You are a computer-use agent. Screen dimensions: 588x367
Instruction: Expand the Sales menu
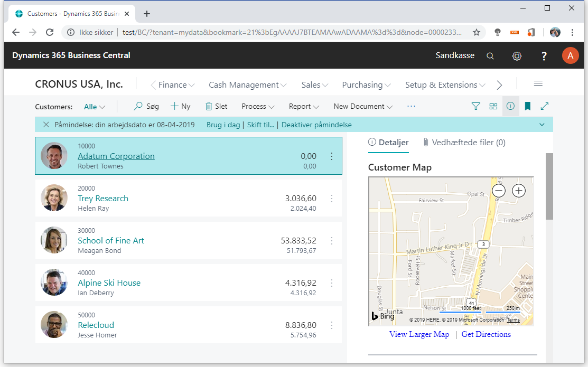click(x=315, y=85)
